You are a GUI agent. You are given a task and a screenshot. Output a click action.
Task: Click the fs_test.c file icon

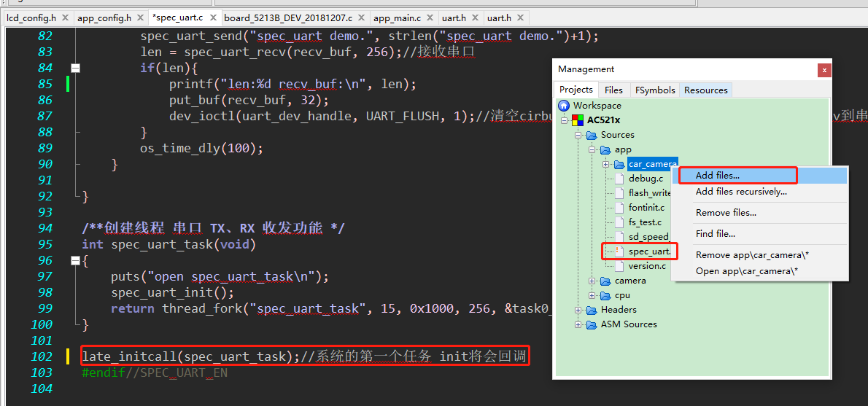tap(619, 222)
